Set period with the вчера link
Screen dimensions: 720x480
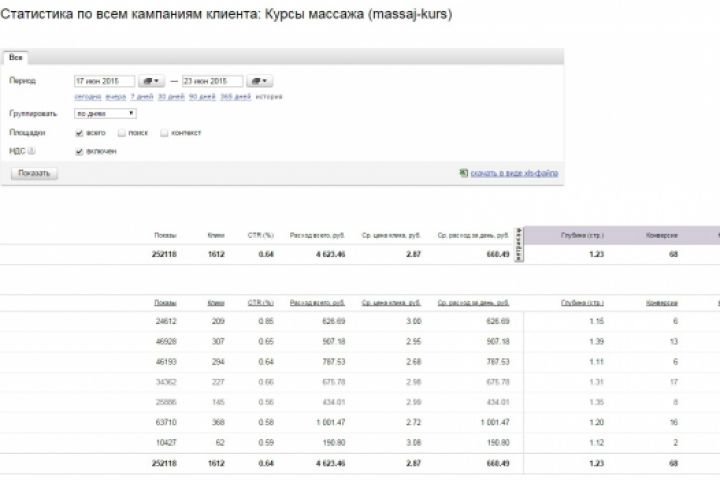(x=116, y=96)
